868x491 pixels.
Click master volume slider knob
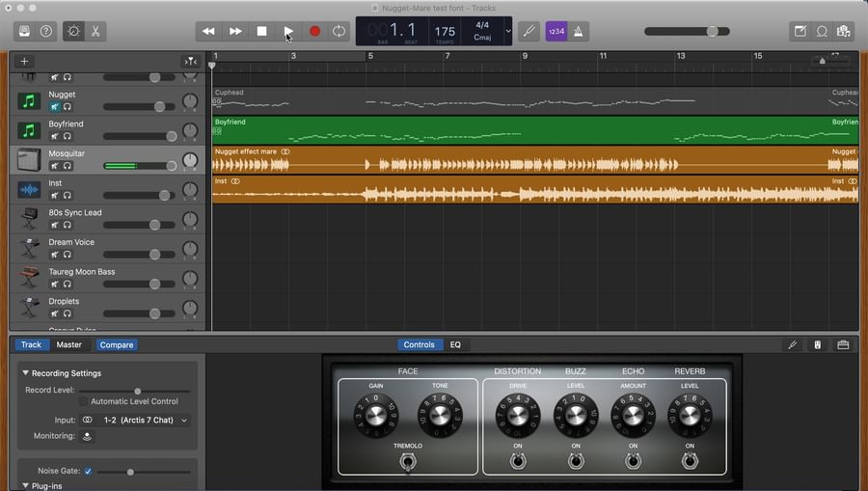pos(713,32)
